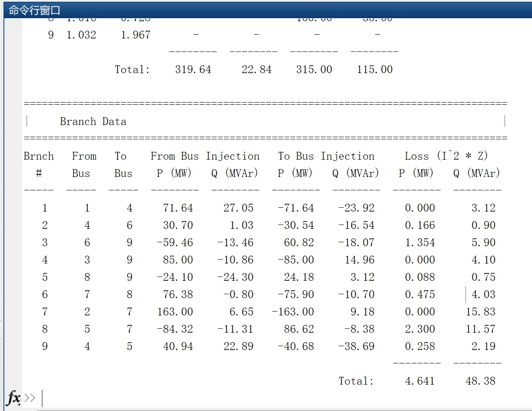Select the generation total 319.64

point(193,70)
